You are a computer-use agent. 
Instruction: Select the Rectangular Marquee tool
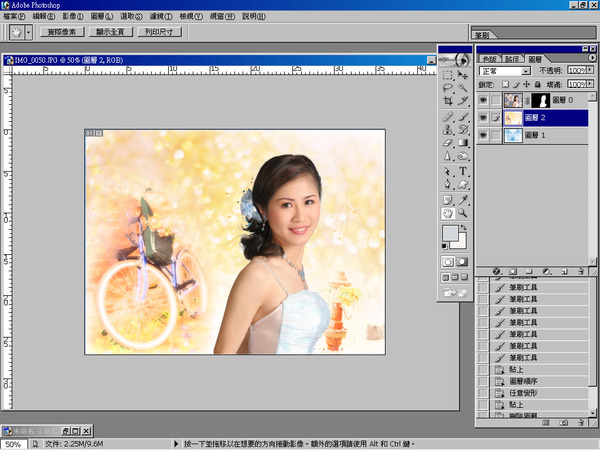coord(448,75)
